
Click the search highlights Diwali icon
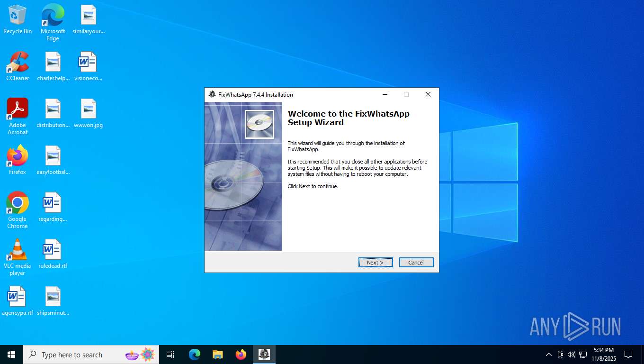pos(140,355)
